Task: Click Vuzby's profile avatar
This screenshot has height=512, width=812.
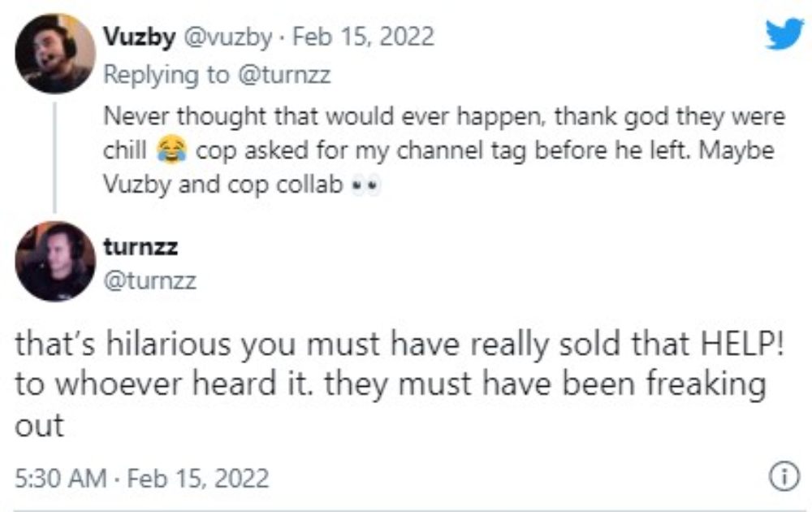Action: [x=55, y=54]
